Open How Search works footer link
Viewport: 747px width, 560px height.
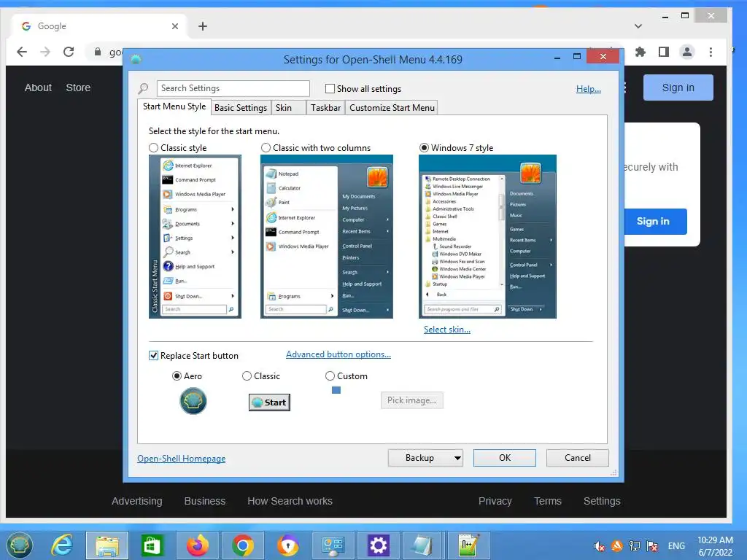[x=290, y=501]
